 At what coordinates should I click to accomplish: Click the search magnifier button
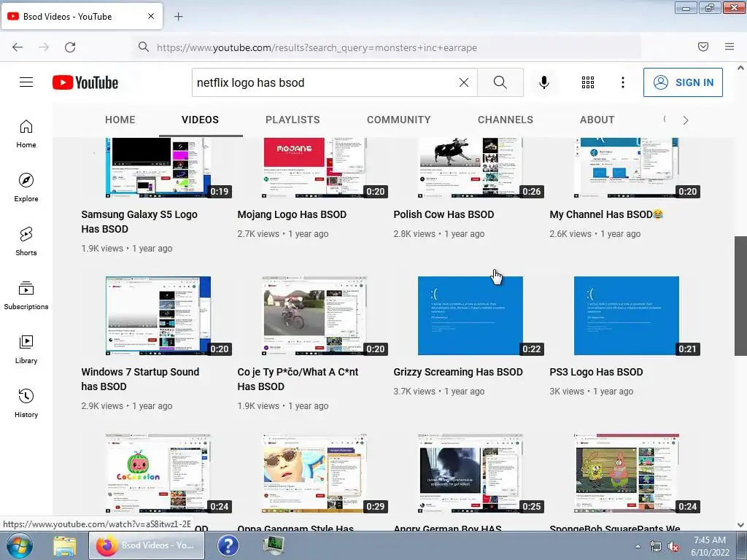pyautogui.click(x=500, y=82)
